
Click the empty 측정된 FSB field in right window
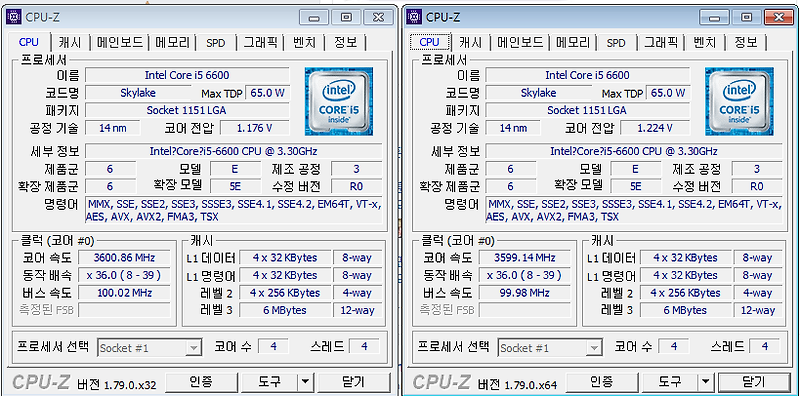[x=525, y=310]
